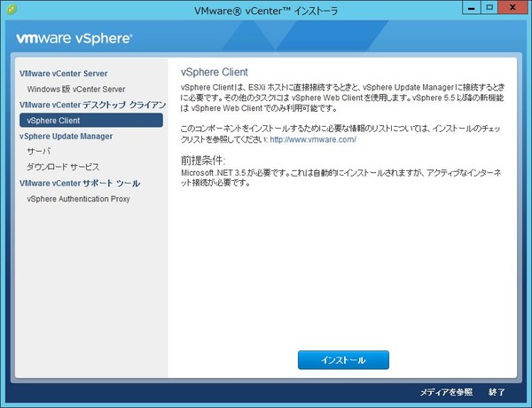The height and width of the screenshot is (408, 532).
Task: Click the vSphere Client title in content pane
Action: (x=215, y=73)
